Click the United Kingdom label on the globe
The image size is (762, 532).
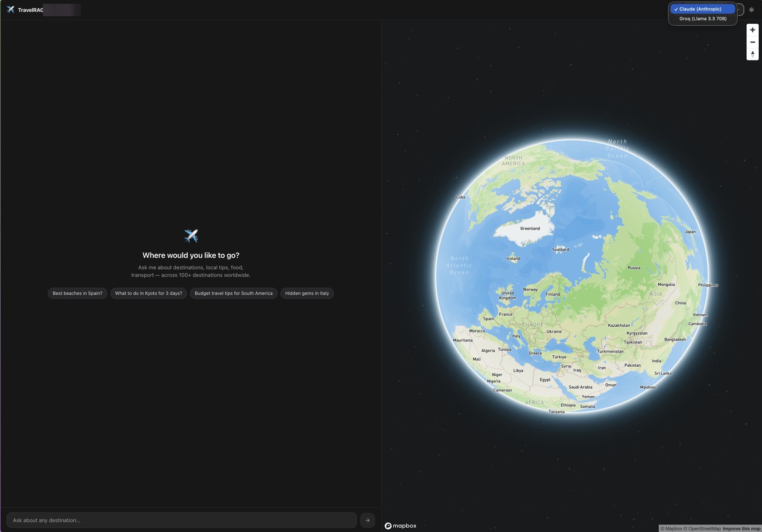pos(508,296)
